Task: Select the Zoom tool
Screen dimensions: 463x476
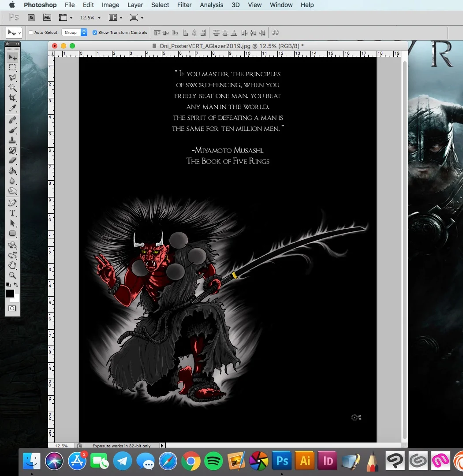Action: pos(12,275)
